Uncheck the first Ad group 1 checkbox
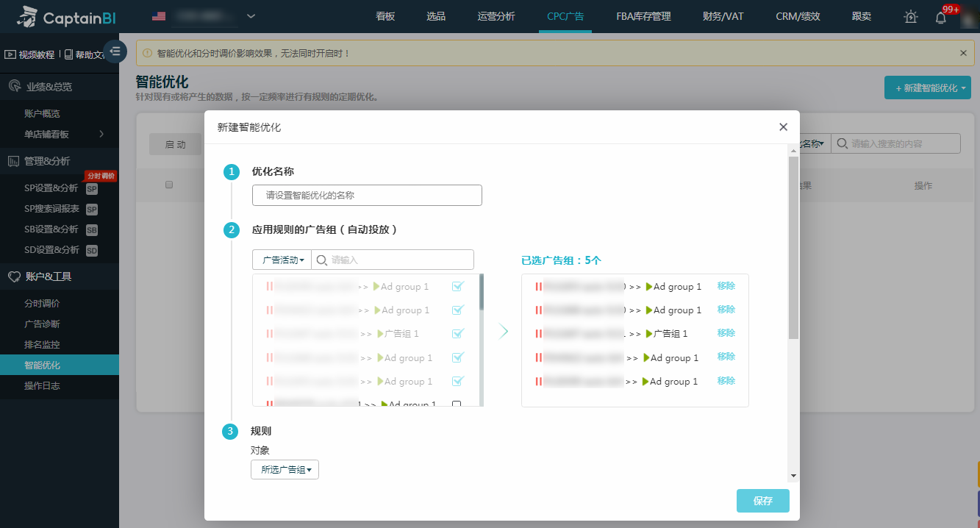Image resolution: width=980 pixels, height=528 pixels. click(458, 286)
